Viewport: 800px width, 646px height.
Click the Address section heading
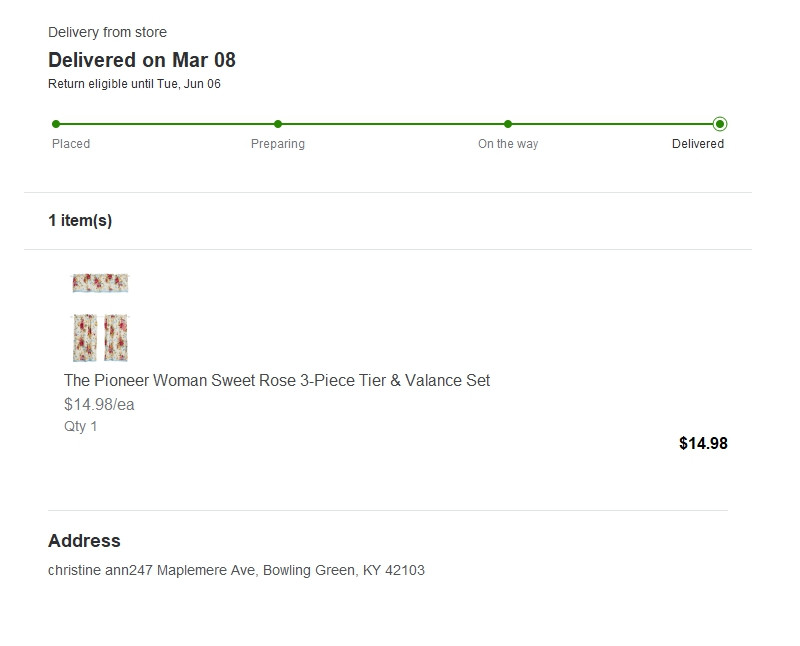click(x=84, y=540)
